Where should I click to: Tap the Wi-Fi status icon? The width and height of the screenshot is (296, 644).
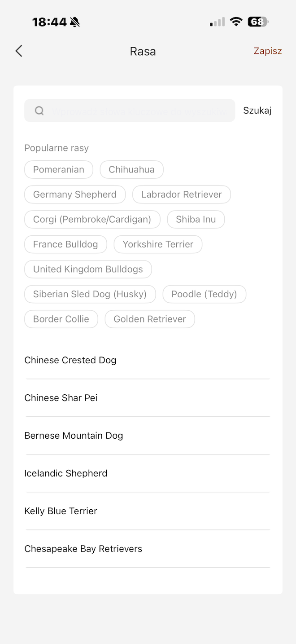236,22
